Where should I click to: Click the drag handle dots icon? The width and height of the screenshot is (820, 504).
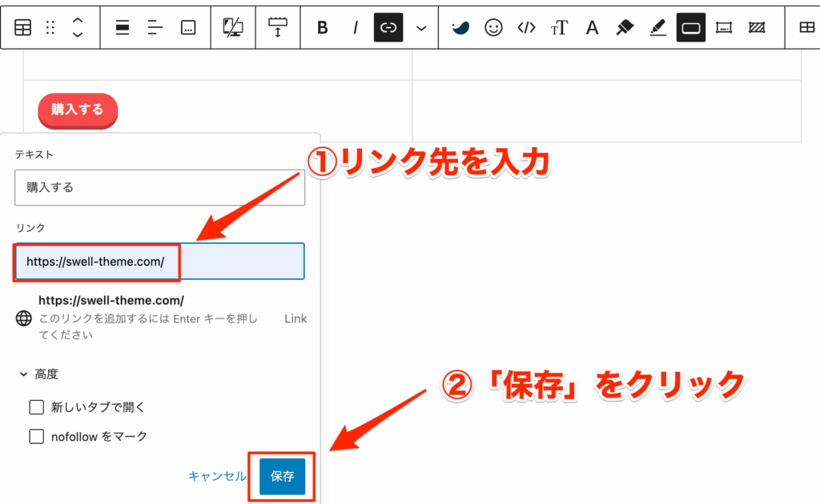click(50, 28)
